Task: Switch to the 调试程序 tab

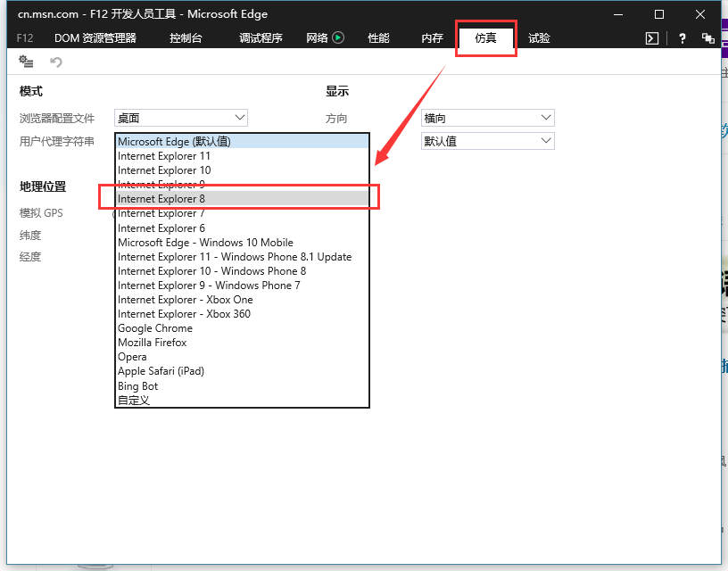Action: 261,38
